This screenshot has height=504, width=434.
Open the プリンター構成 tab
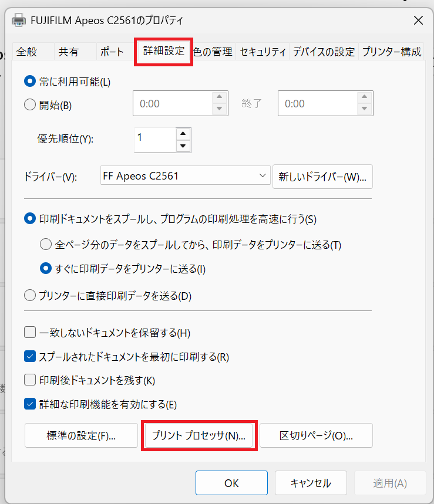pyautogui.click(x=392, y=52)
